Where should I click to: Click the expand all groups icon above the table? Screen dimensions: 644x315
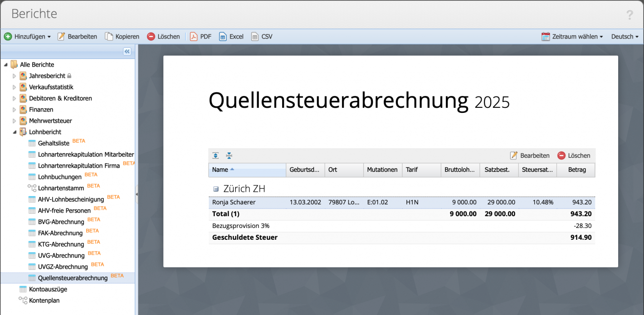[215, 155]
